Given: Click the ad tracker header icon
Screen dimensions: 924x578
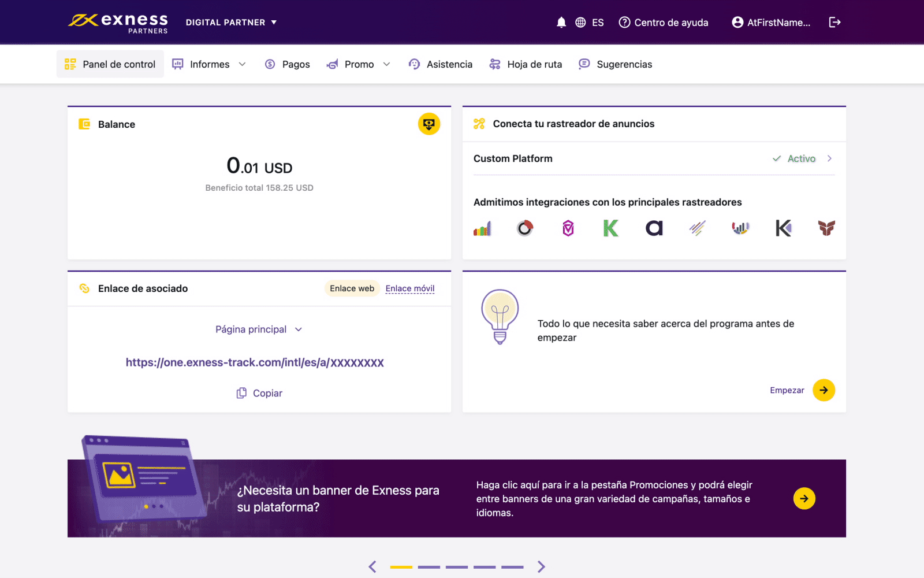Looking at the screenshot, I should (479, 124).
